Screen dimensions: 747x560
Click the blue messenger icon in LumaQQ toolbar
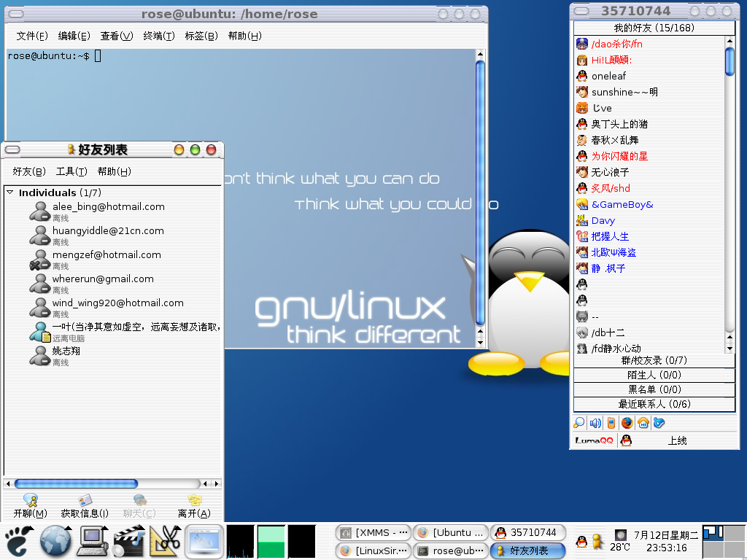(659, 423)
